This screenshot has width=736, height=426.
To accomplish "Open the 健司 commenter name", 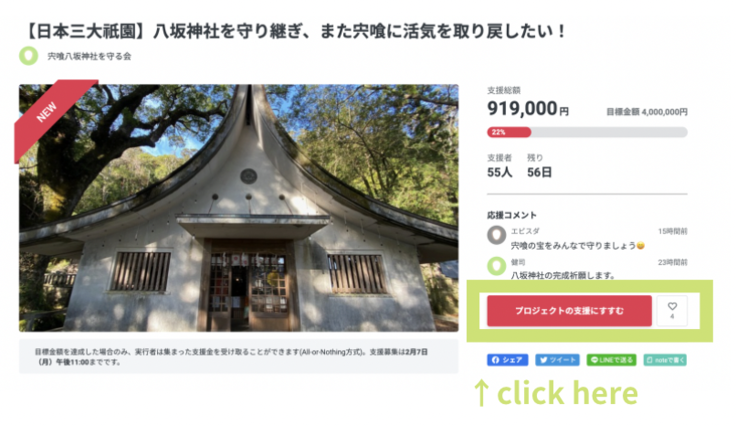I will click(518, 262).
